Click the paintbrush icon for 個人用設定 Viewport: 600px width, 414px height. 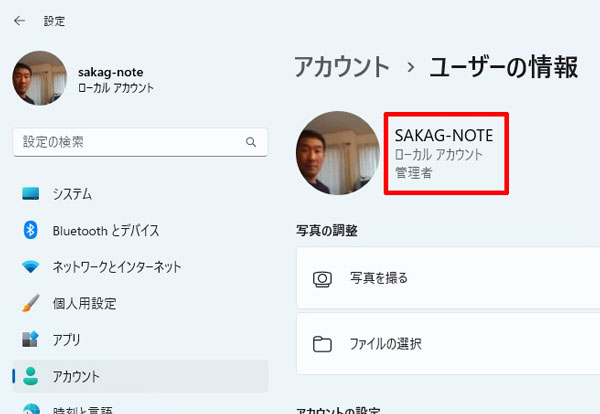(x=30, y=303)
